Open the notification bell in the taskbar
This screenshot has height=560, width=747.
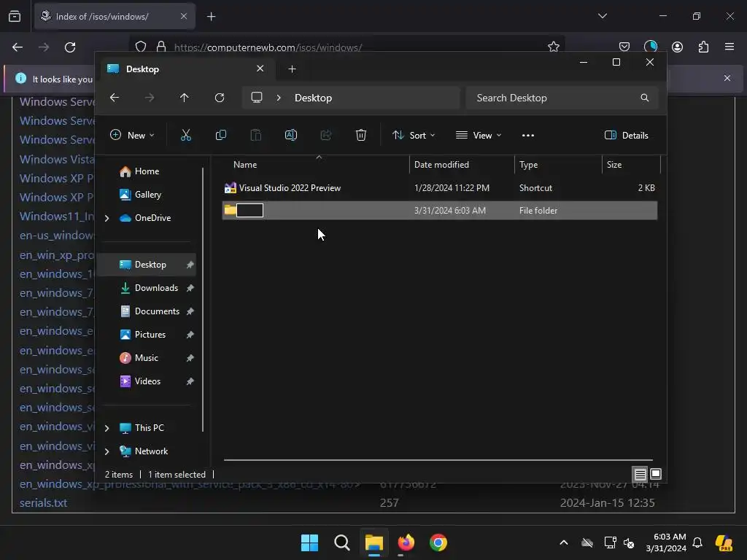(697, 542)
